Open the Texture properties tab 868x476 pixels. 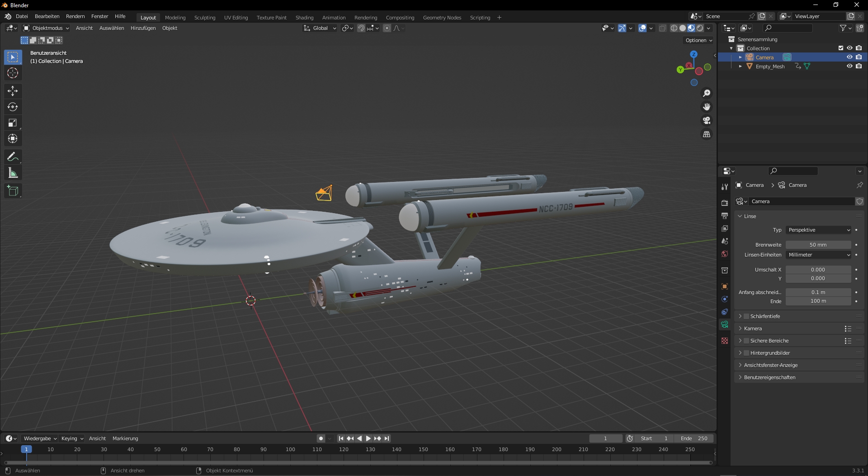point(725,341)
